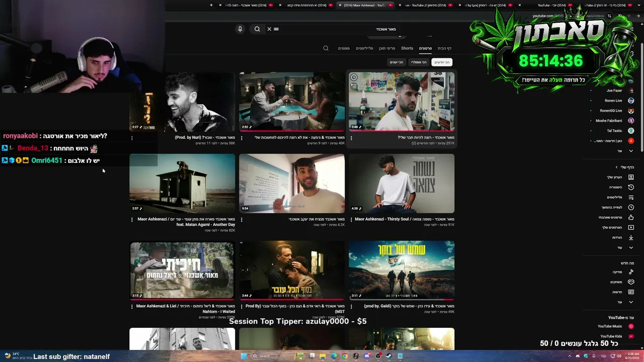Open the 'פלייליסטים' channel tab
Viewport: 644px width, 362px height.
coord(364,48)
